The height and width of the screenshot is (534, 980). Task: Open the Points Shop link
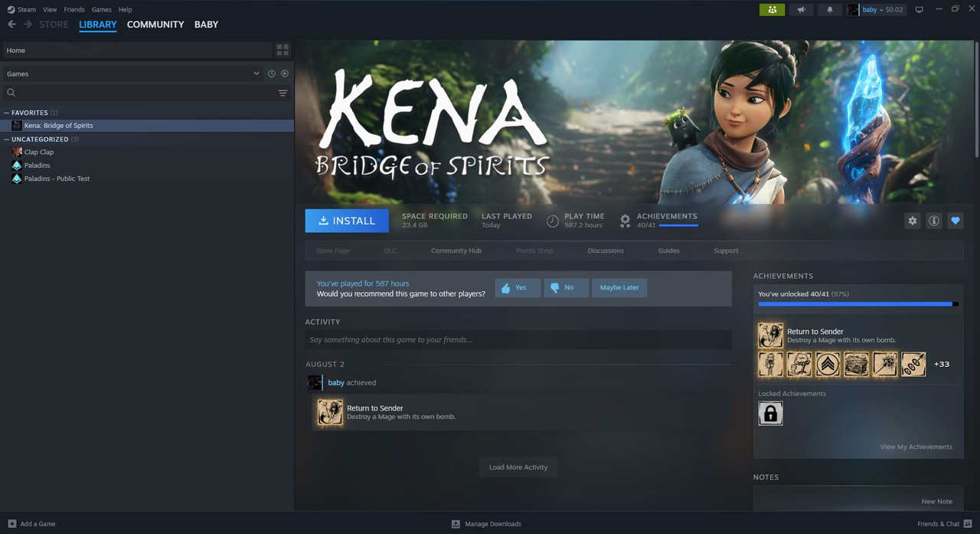(534, 251)
